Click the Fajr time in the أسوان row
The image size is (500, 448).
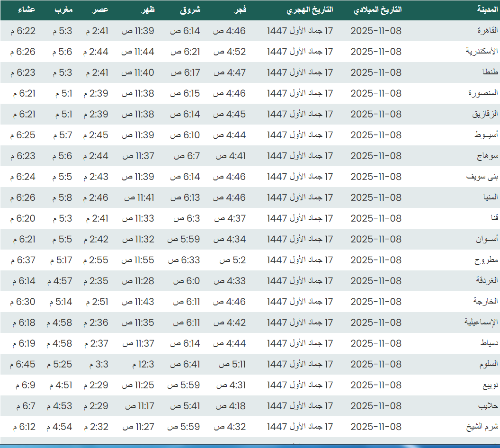click(x=229, y=239)
